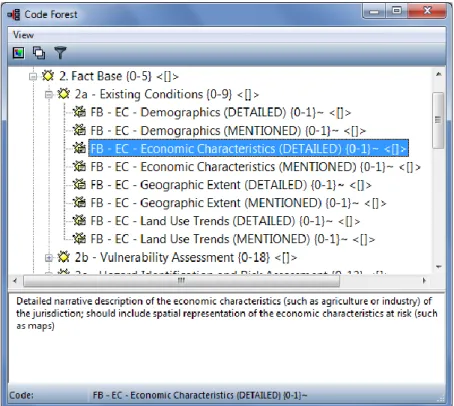The height and width of the screenshot is (406, 454).
Task: Select FB - EC - Economic Characteristics (MENTIONED)
Action: click(255, 167)
